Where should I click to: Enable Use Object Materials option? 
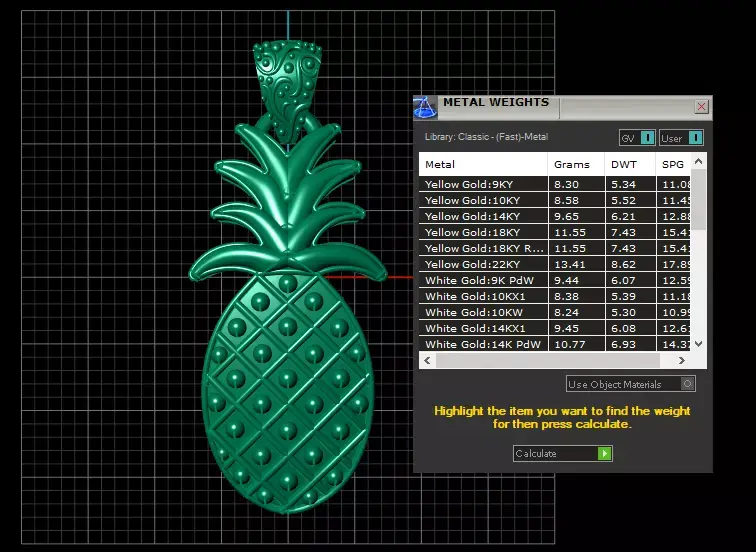point(631,384)
